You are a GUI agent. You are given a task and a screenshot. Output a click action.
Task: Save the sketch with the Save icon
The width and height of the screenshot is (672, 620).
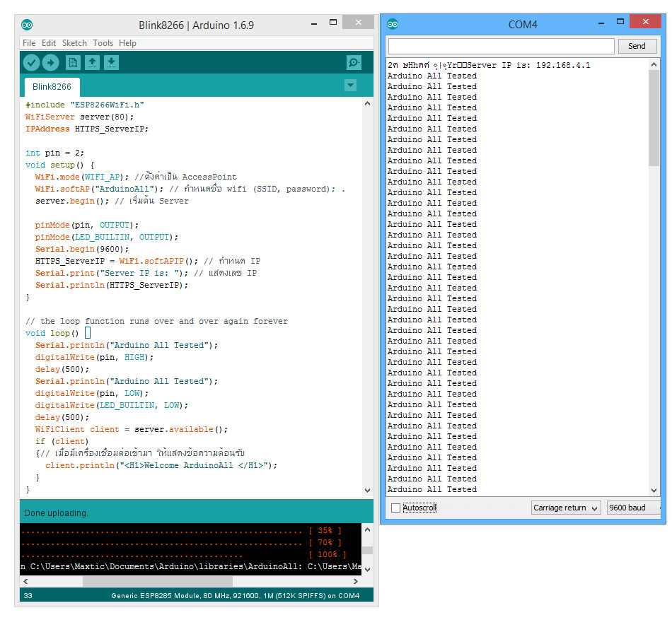112,62
